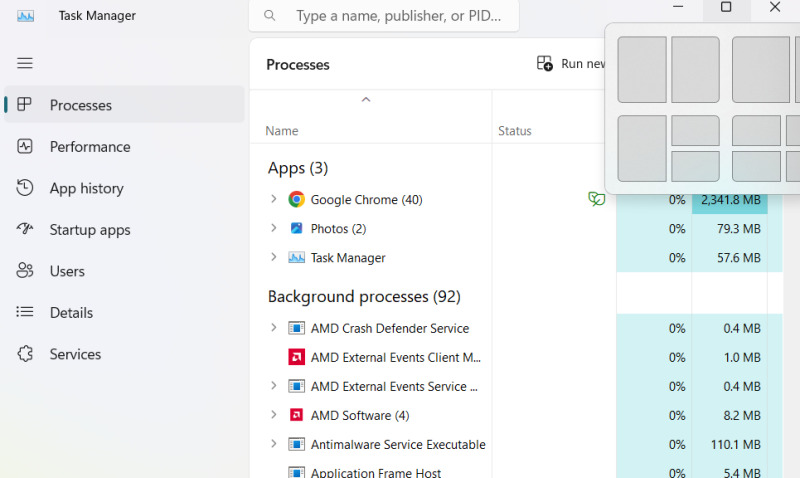The width and height of the screenshot is (800, 478).
Task: Click the Apps (3) group heading
Action: click(x=298, y=168)
